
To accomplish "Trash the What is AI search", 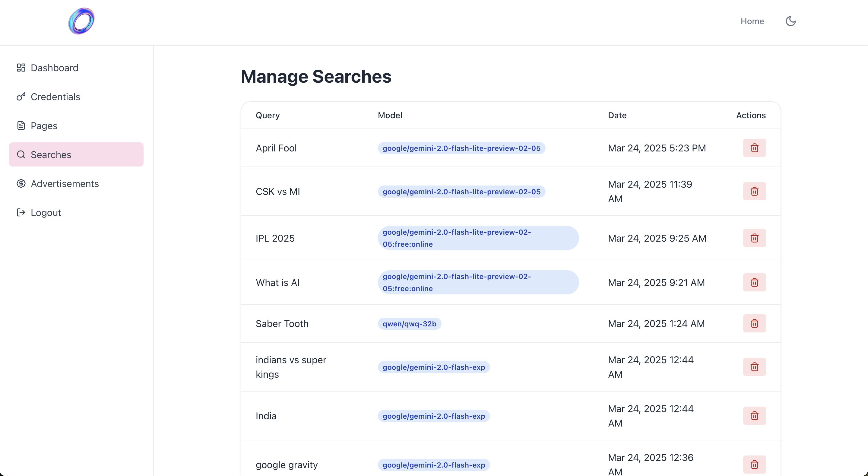I will [x=754, y=283].
